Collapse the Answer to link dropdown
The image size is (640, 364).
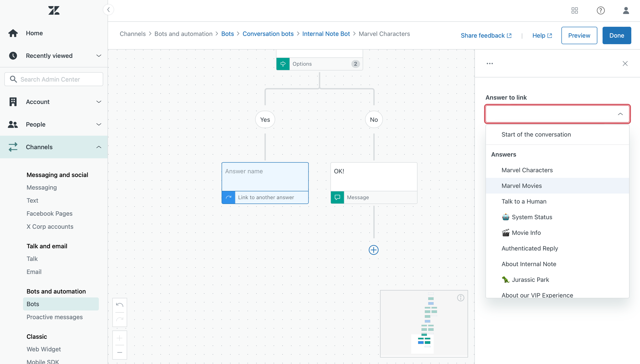(620, 114)
